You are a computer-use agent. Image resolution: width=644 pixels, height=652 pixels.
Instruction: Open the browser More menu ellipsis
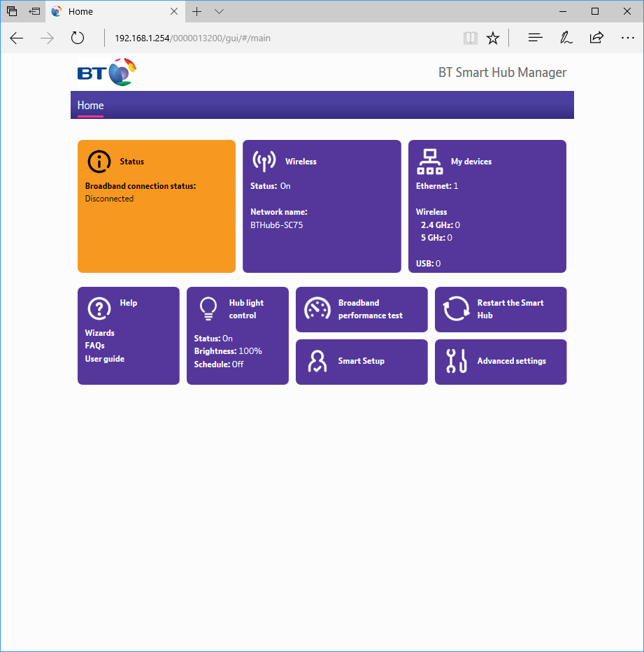627,38
